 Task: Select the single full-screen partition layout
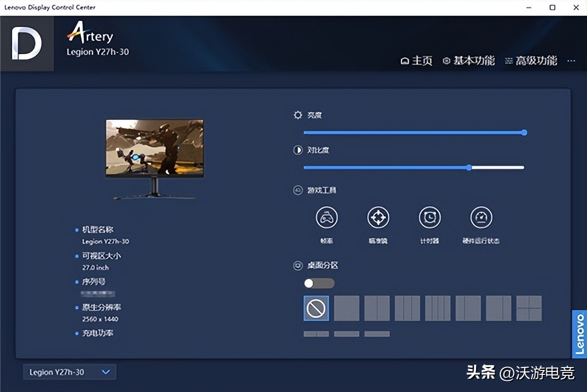tap(347, 308)
